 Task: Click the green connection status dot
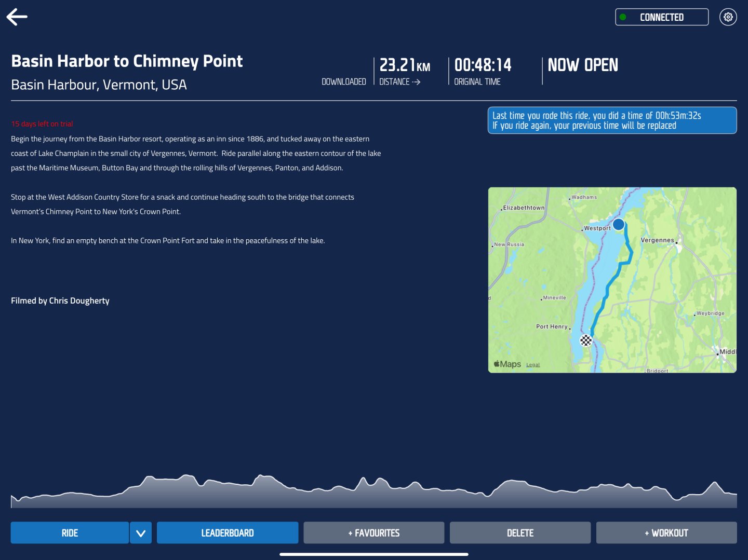[x=623, y=17]
